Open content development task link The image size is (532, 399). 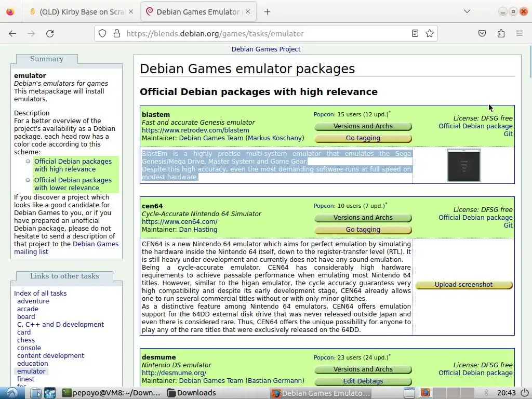point(50,356)
